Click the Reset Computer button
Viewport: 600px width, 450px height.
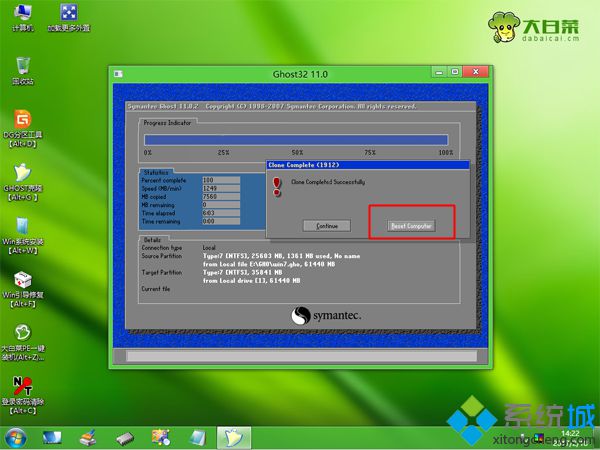(x=411, y=226)
